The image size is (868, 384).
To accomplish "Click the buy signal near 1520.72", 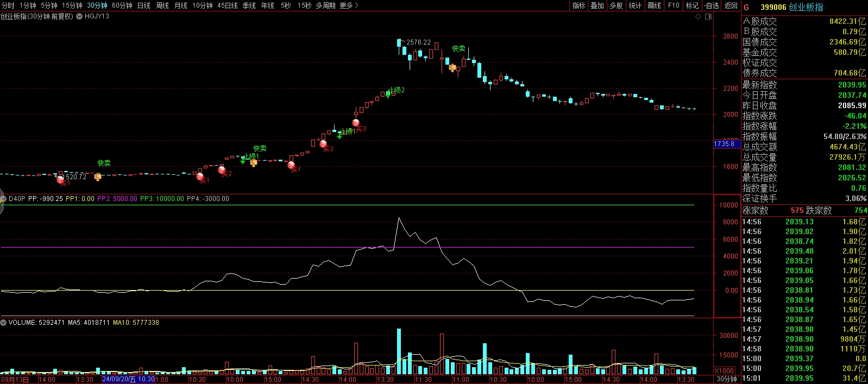I will [60, 180].
